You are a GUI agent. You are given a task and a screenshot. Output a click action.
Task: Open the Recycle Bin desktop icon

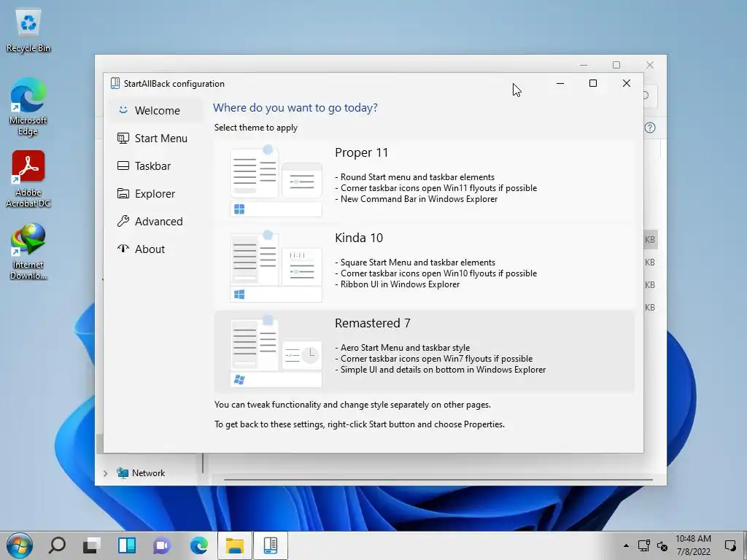click(28, 31)
